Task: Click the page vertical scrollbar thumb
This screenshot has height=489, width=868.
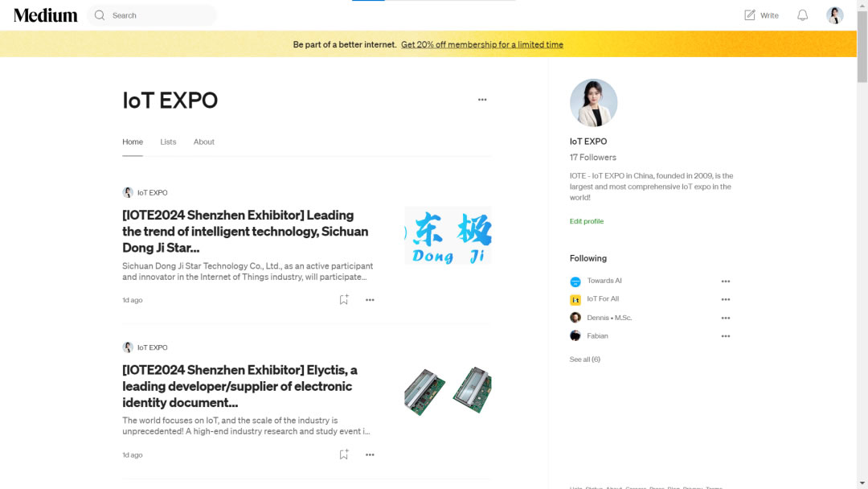Action: click(862, 47)
